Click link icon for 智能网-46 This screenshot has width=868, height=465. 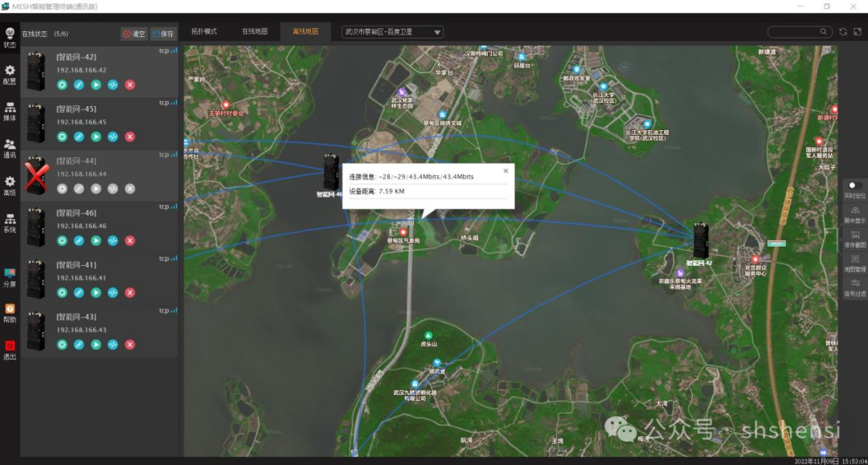click(79, 240)
